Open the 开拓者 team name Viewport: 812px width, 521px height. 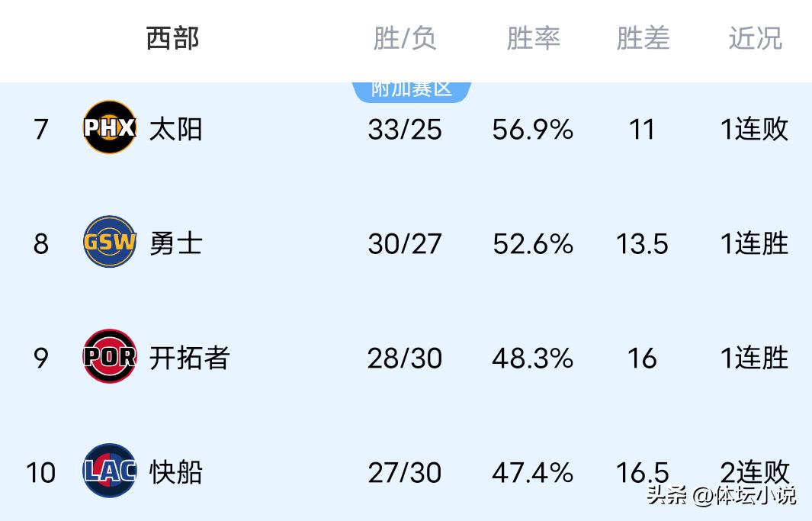(x=189, y=358)
